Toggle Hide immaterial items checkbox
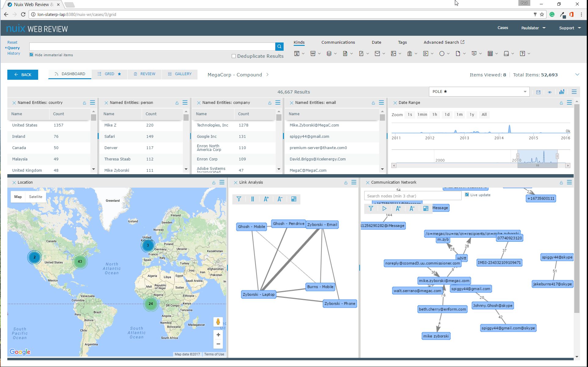This screenshot has width=588, height=367. point(31,55)
